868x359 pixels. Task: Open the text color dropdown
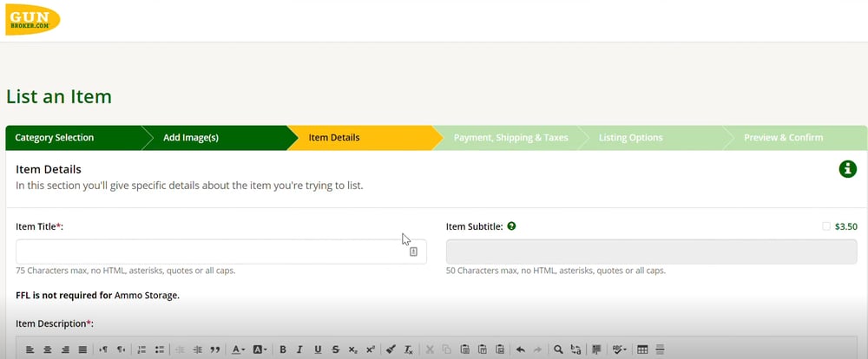pyautogui.click(x=239, y=349)
